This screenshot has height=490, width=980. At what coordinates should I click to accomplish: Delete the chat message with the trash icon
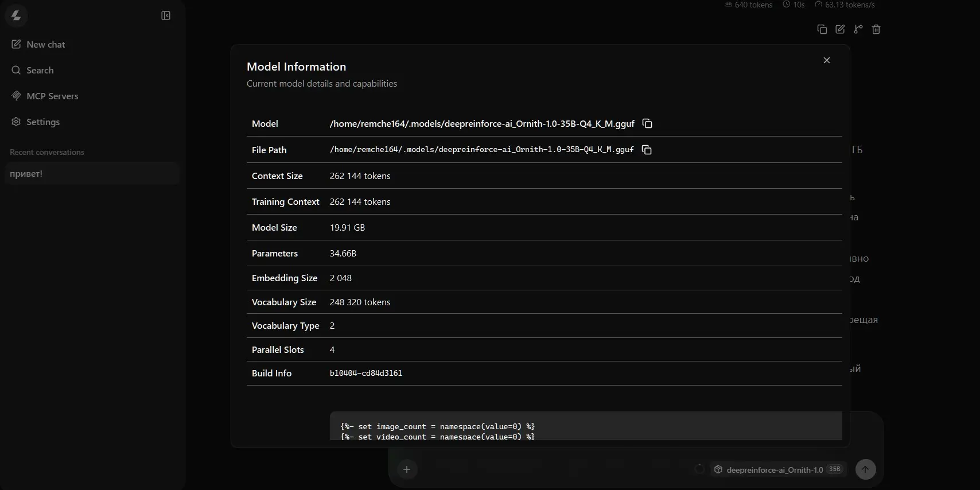point(876,29)
